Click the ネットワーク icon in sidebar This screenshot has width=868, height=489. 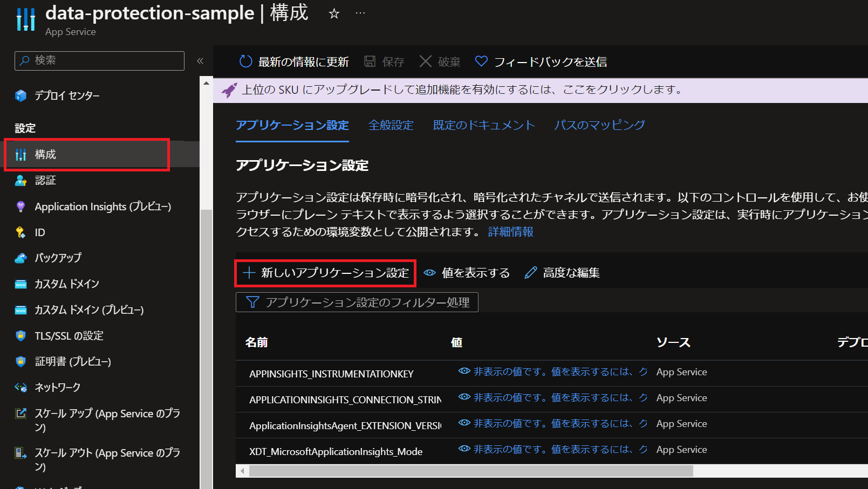(20, 387)
